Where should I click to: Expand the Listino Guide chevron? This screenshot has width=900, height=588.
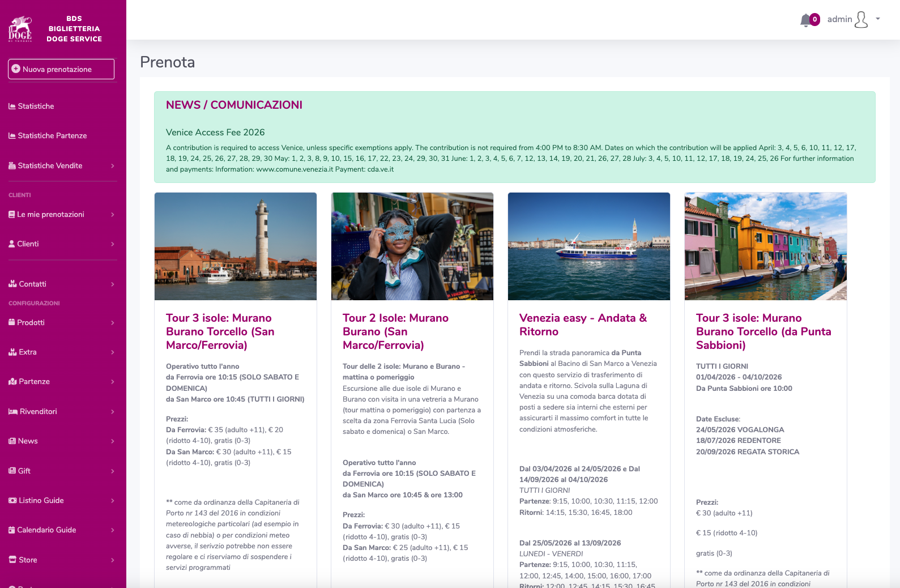click(x=113, y=501)
